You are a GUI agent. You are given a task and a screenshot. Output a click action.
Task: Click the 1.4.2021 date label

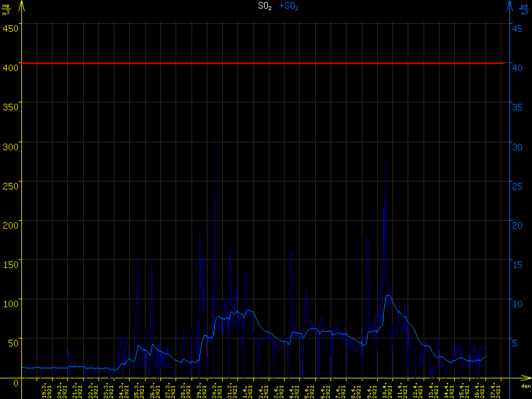click(245, 390)
